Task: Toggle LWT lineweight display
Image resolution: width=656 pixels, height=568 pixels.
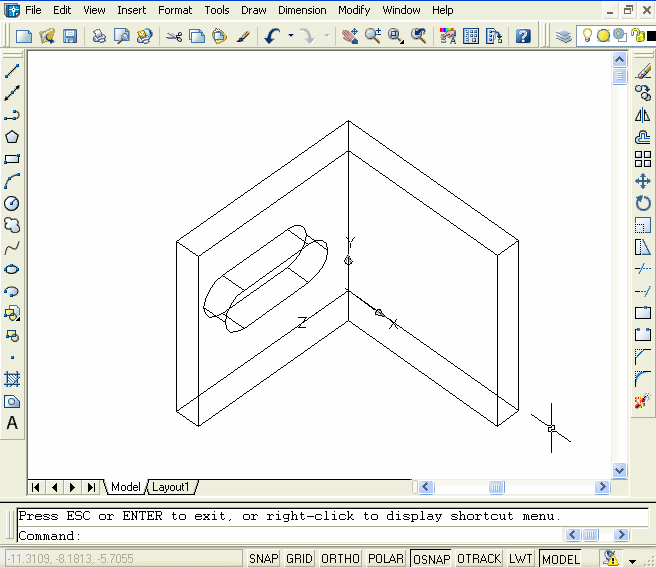Action: [520, 559]
